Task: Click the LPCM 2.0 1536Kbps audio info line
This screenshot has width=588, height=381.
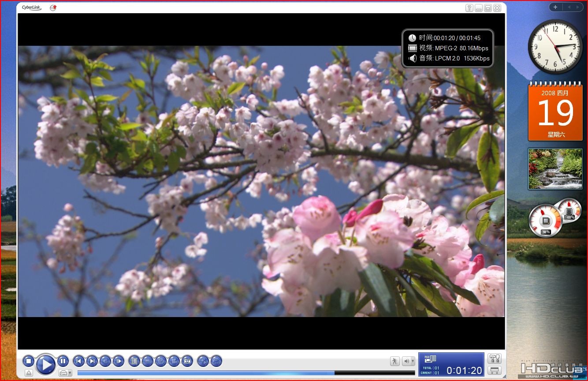Action: click(449, 58)
